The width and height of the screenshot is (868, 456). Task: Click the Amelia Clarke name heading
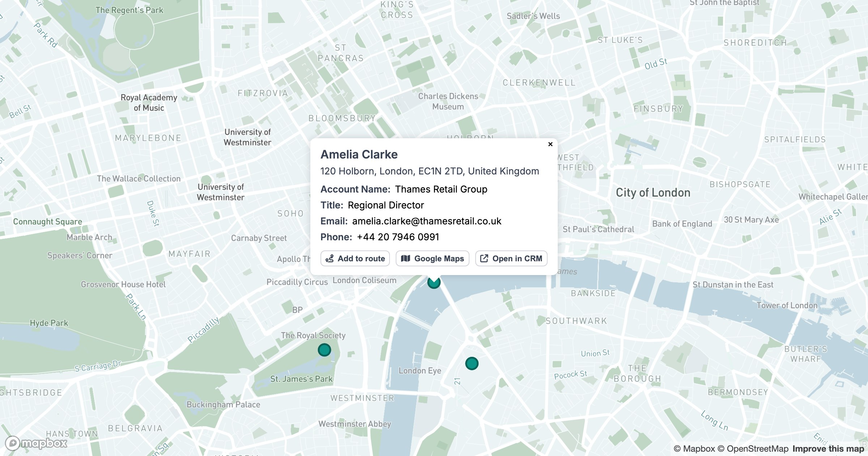click(x=359, y=155)
